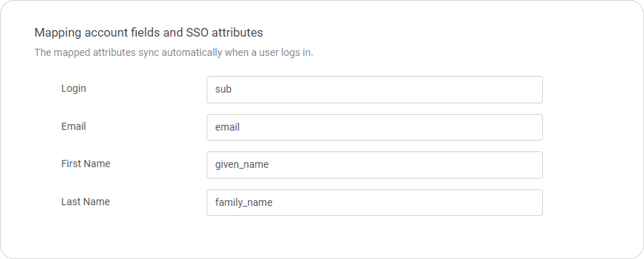
Task: Click the word "automatically" in the description
Action: coord(192,53)
